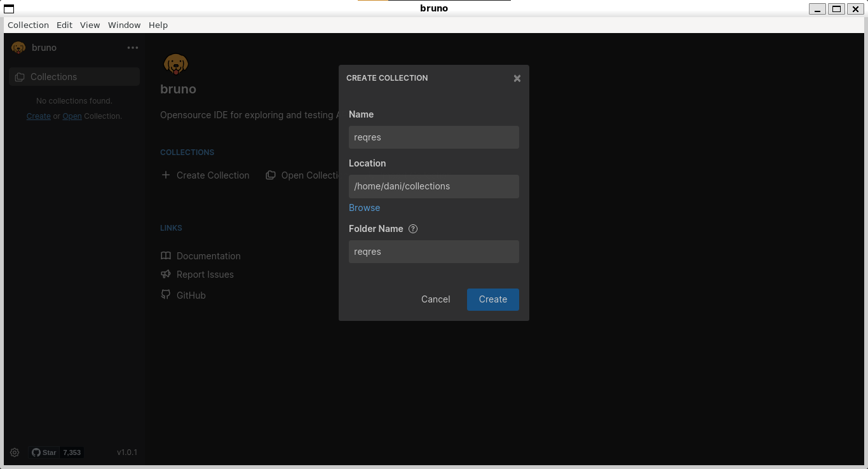Image resolution: width=868 pixels, height=469 pixels.
Task: Close the Create Collection dialog with the X
Action: pos(517,78)
